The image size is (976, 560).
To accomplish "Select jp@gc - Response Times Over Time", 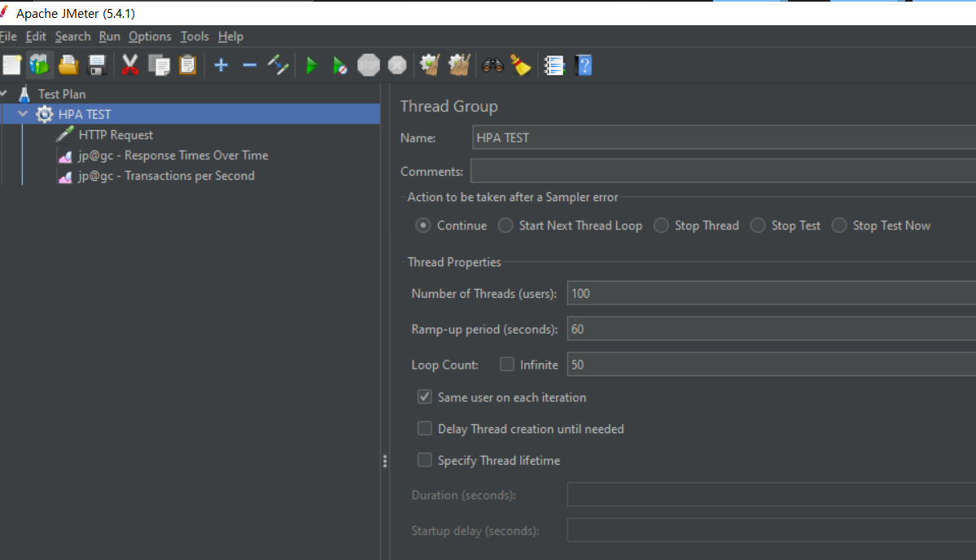I will [x=173, y=155].
